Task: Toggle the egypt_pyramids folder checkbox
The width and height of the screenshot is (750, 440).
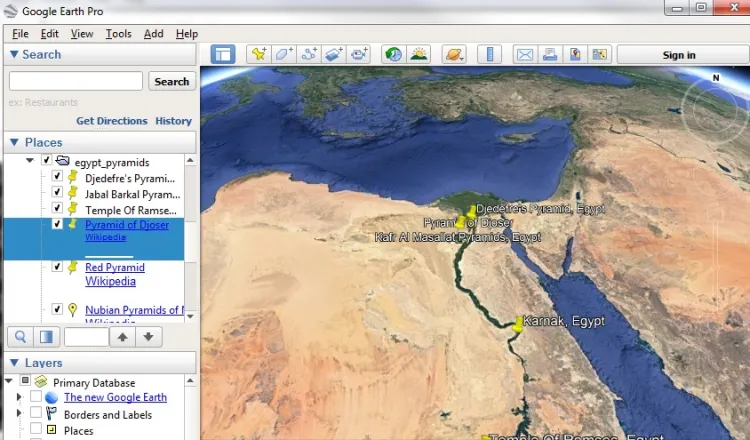Action: 46,161
